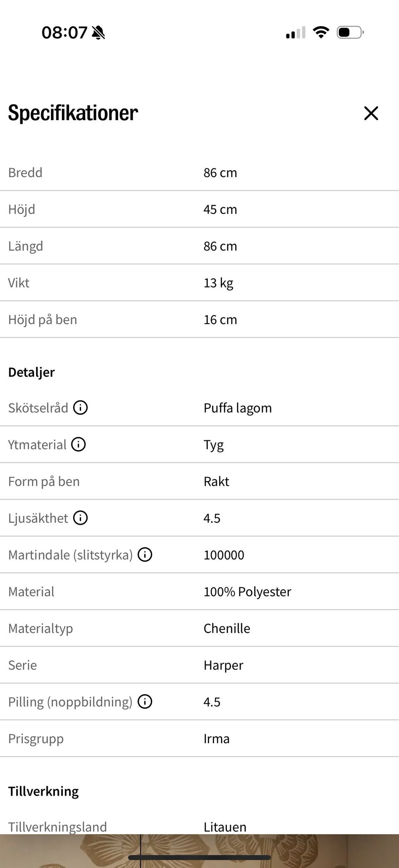The width and height of the screenshot is (399, 868).
Task: Tap the silent mode bell icon
Action: click(x=98, y=32)
